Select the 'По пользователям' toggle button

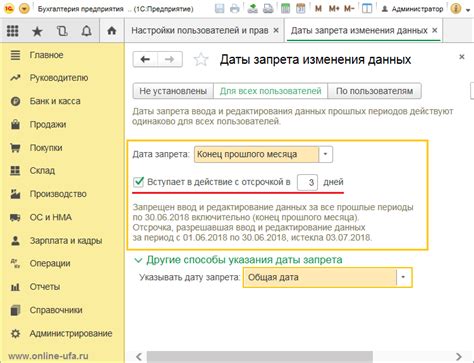tap(374, 91)
